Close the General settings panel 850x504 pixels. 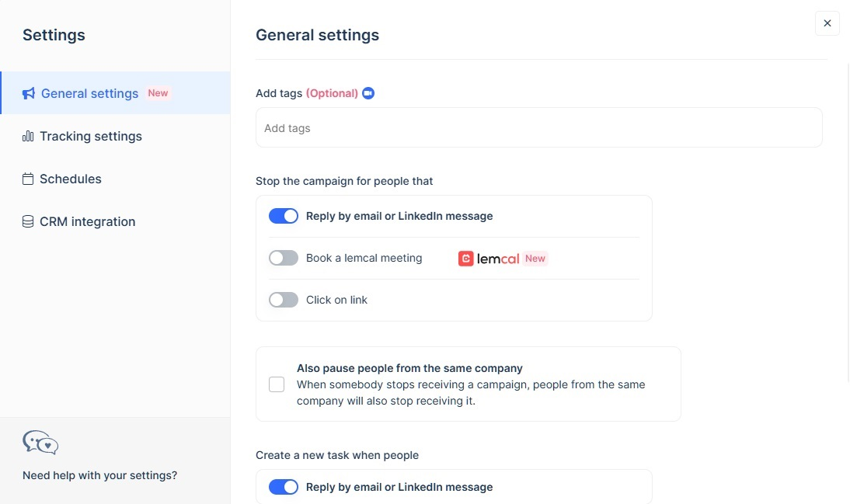click(827, 23)
